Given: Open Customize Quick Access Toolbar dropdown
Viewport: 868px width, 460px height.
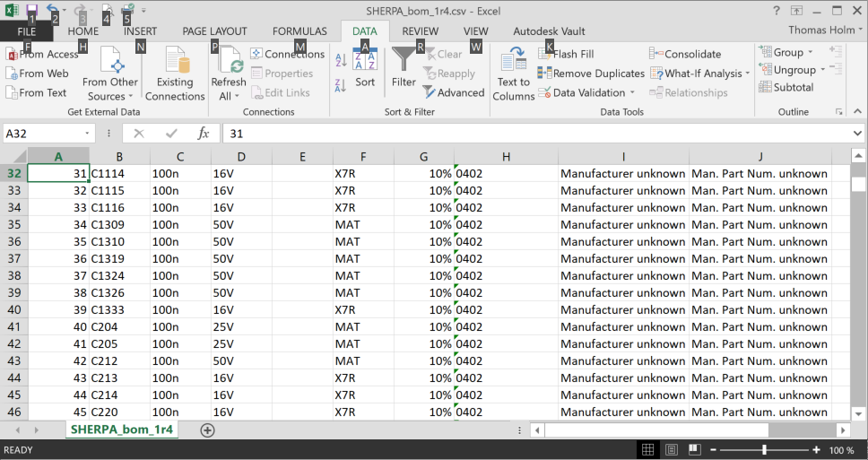Looking at the screenshot, I should (x=144, y=10).
